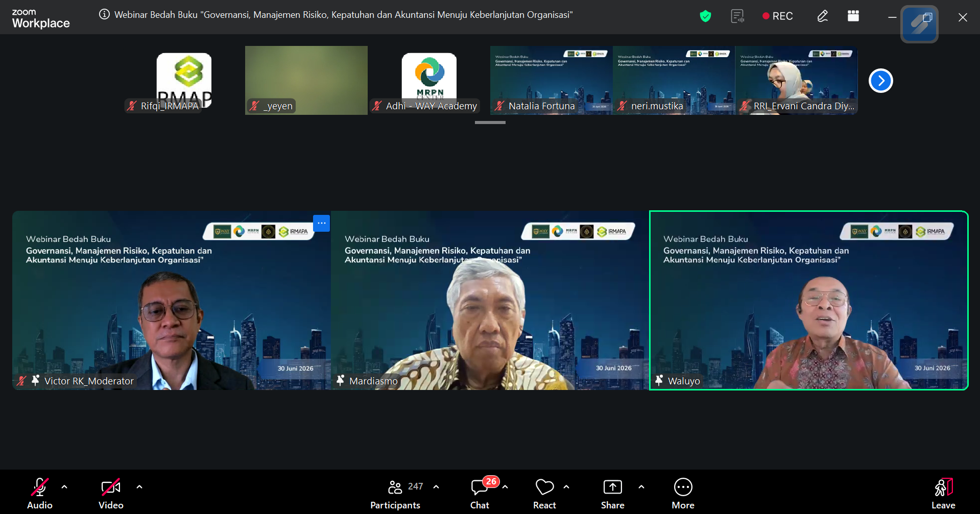Image resolution: width=980 pixels, height=514 pixels.
Task: Click the "Webinar Bedah Buku" meeting title text
Action: (343, 15)
